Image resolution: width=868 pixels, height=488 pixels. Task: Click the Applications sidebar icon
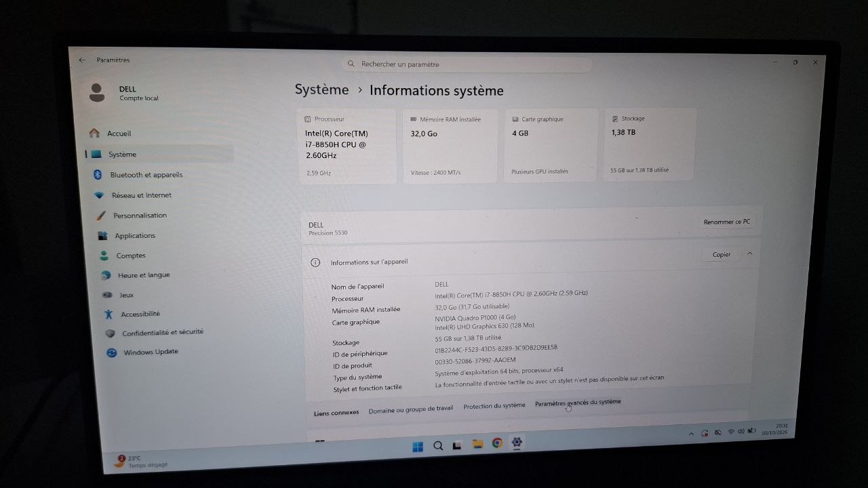coord(103,236)
